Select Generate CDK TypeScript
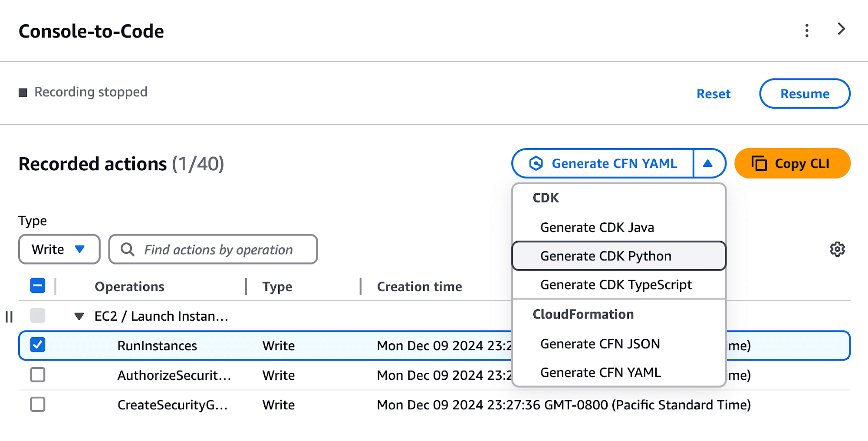 619,285
